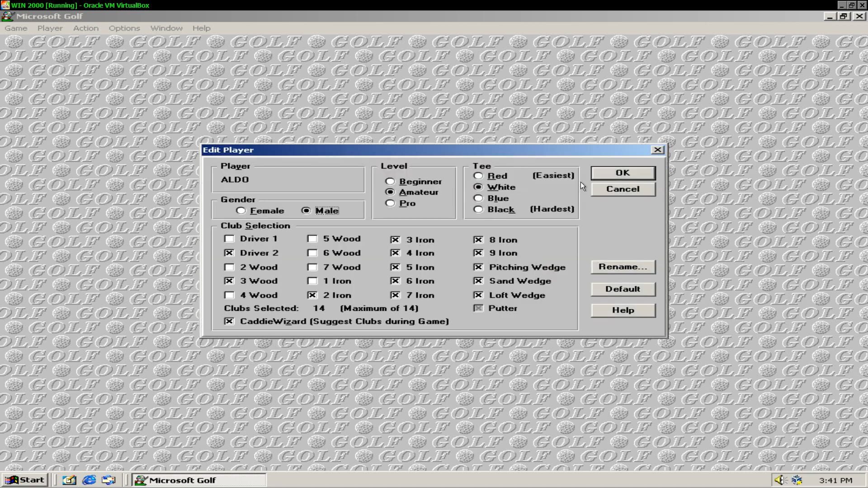Switch the skill level to Pro

[x=390, y=203]
